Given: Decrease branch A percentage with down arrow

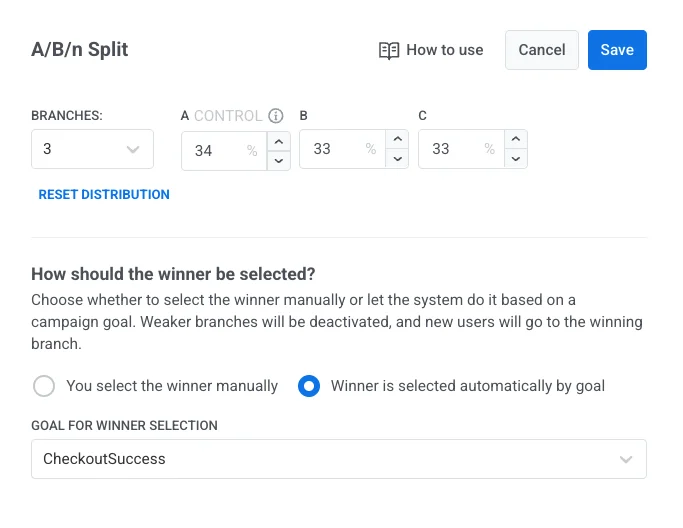Looking at the screenshot, I should 279,159.
